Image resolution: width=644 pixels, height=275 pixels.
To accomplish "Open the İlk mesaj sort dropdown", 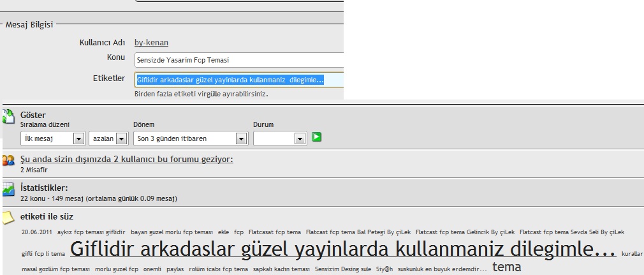I will click(x=53, y=138).
